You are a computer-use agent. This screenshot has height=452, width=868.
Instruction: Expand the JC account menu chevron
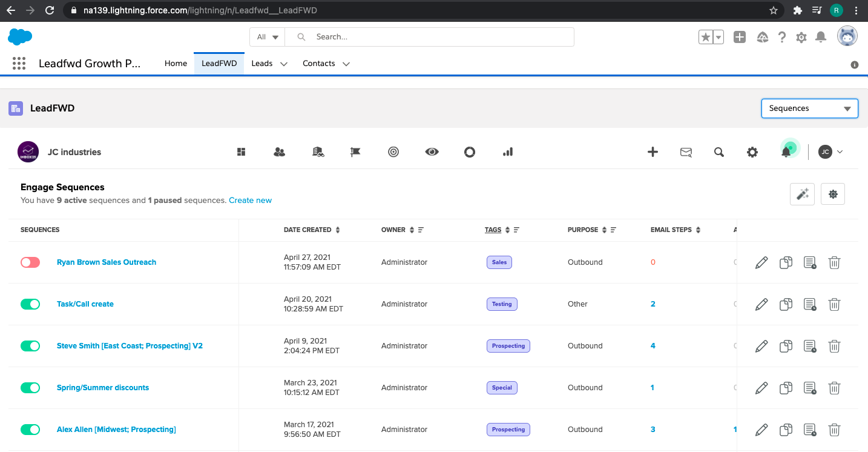[840, 152]
